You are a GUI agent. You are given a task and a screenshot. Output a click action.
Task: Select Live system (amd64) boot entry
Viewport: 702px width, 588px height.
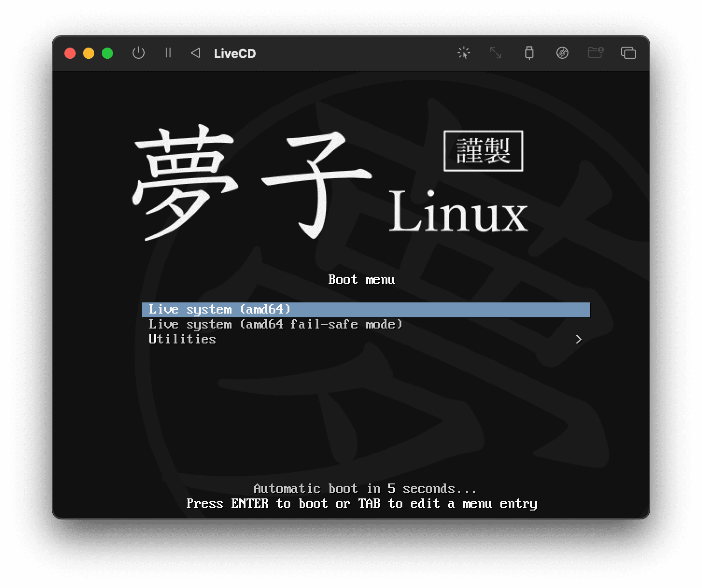[366, 309]
